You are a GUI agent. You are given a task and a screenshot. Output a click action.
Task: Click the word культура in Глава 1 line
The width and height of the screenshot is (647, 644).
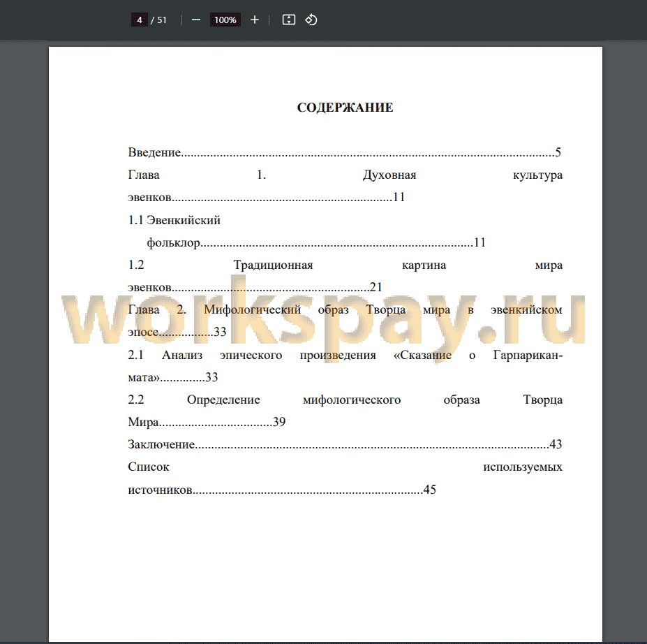(537, 175)
